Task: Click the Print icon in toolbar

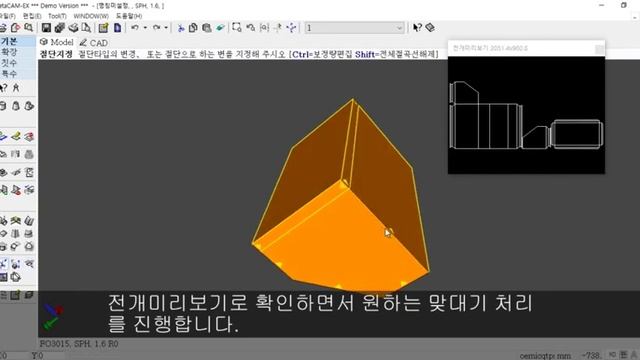Action: coord(73,28)
